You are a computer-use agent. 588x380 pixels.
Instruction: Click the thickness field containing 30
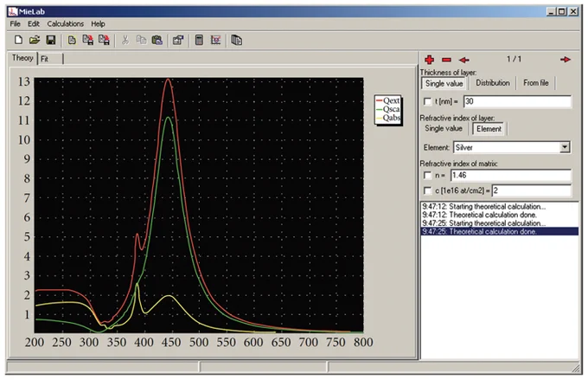tap(517, 101)
